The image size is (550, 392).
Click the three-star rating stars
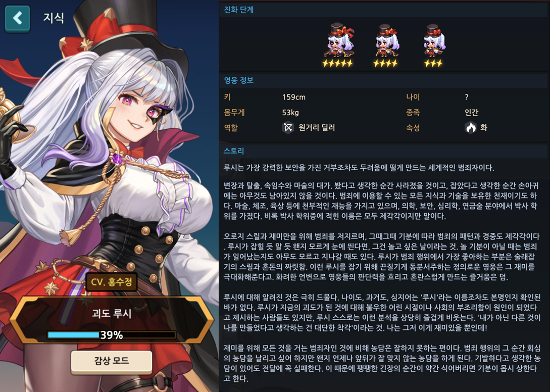click(433, 64)
